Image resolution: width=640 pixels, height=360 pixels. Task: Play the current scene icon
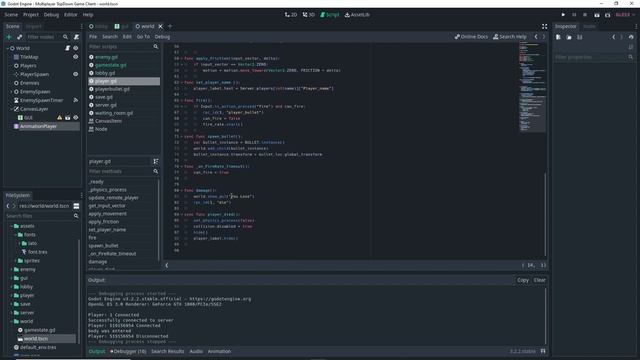[597, 15]
